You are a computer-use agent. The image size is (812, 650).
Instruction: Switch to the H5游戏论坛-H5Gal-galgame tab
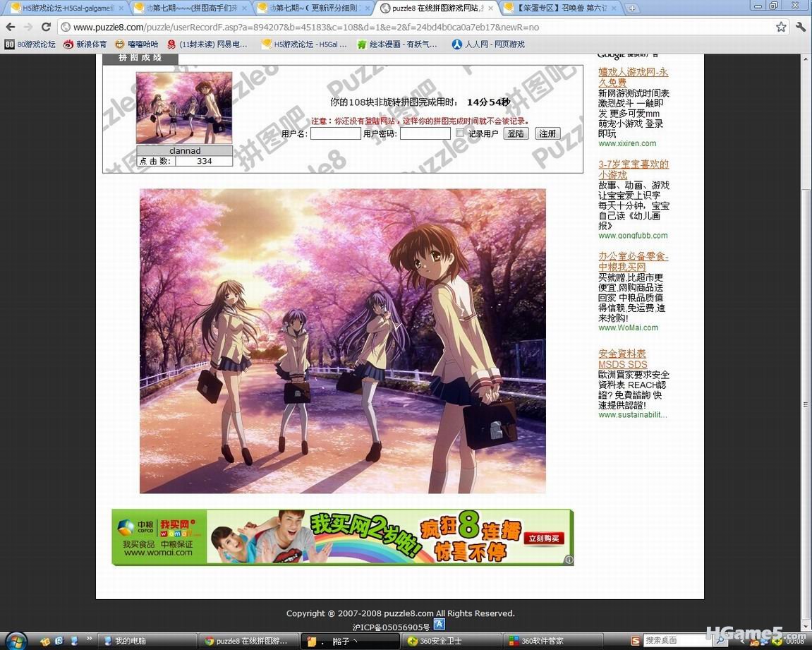(67, 8)
